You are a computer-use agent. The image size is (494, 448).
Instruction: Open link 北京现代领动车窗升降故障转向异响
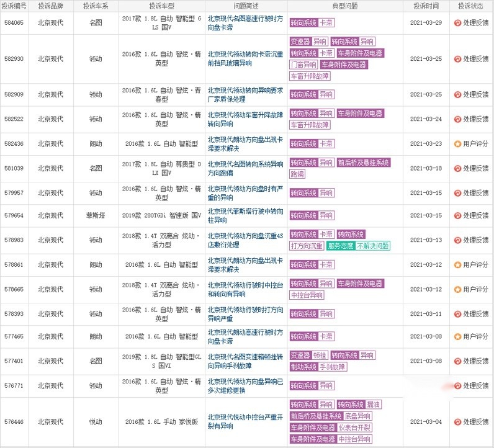[245, 119]
